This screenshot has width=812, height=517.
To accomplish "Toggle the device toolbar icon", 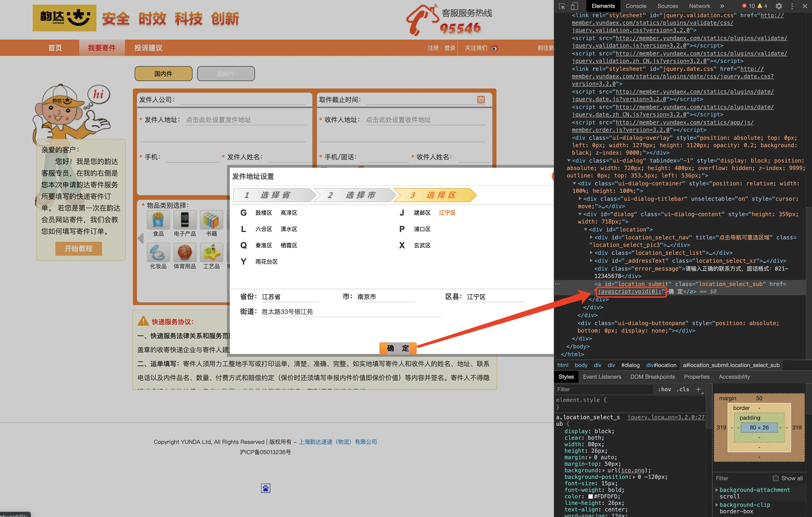I will 574,6.
